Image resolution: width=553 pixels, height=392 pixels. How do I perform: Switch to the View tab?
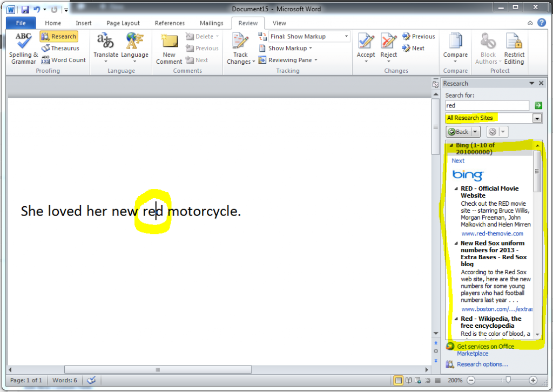279,23
